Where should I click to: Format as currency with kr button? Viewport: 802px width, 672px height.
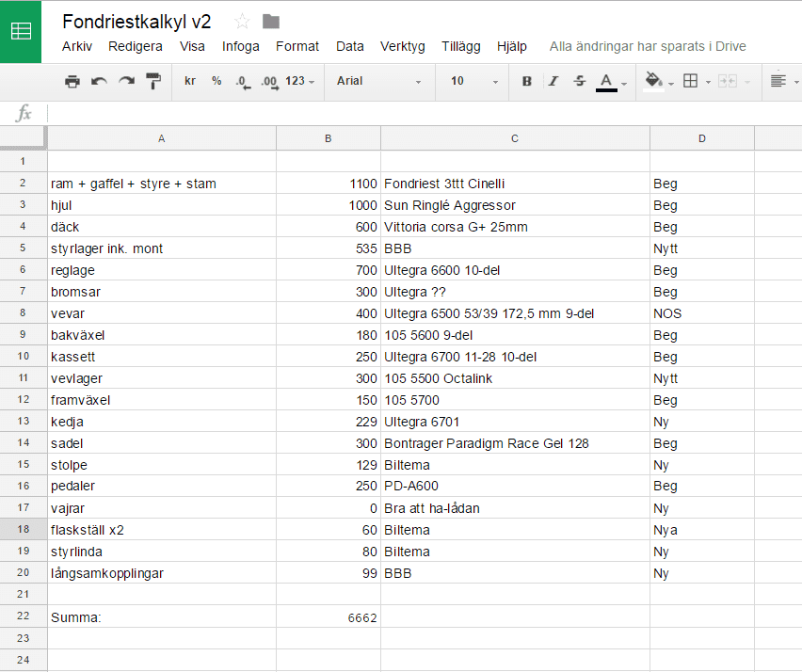tap(190, 81)
